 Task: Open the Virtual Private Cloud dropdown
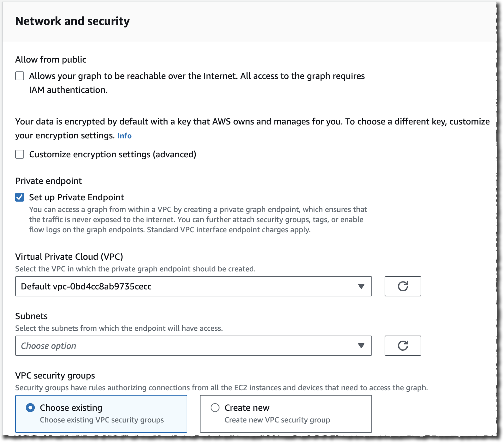pos(194,286)
